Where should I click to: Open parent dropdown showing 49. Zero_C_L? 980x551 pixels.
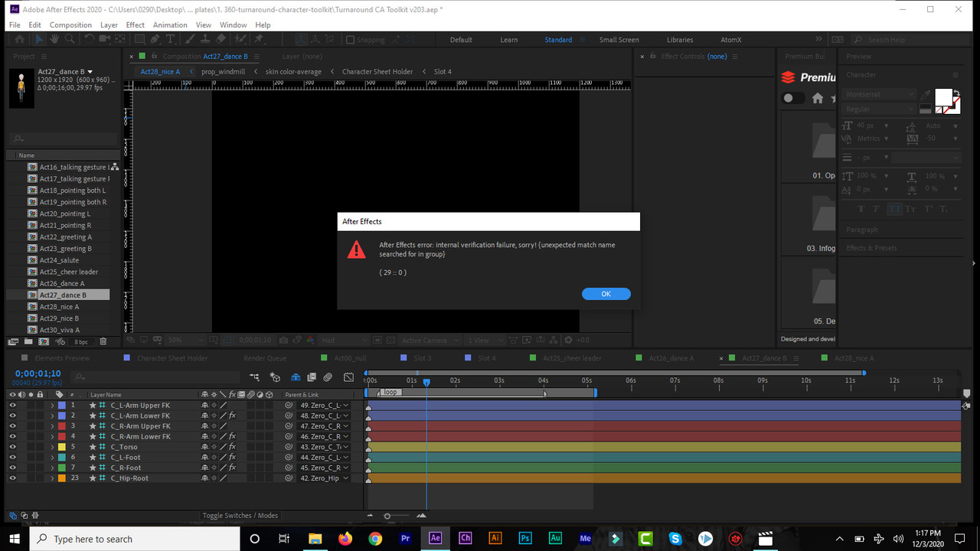(324, 405)
